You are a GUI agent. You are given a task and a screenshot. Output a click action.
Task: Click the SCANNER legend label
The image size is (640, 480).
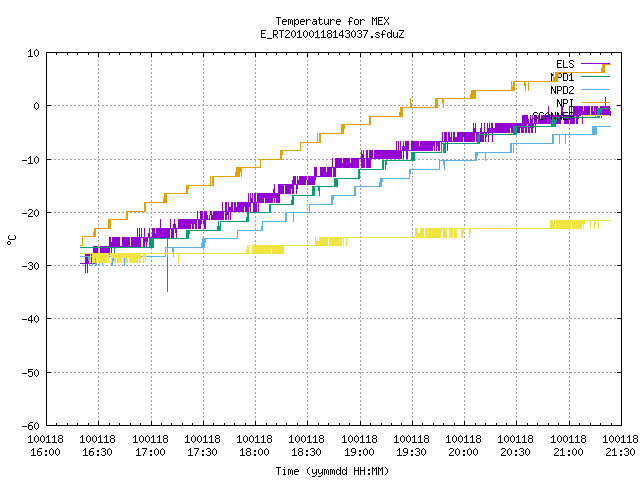pyautogui.click(x=553, y=116)
